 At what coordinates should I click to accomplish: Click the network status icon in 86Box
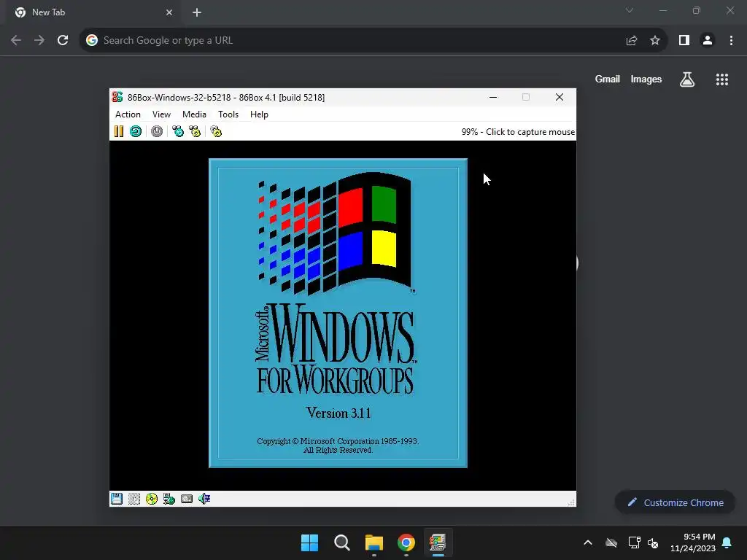click(169, 499)
